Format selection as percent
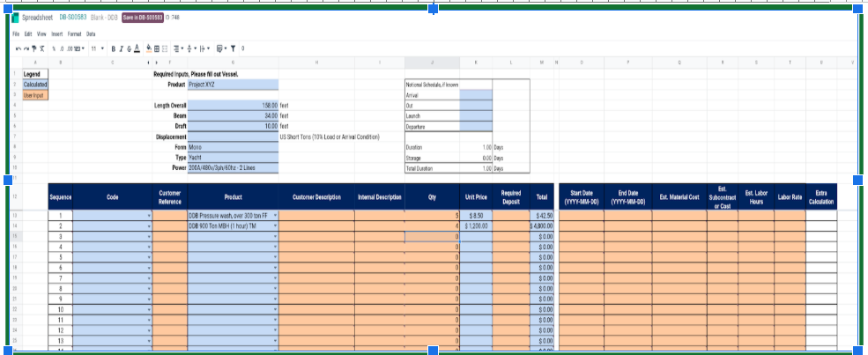The height and width of the screenshot is (355, 868). [54, 48]
